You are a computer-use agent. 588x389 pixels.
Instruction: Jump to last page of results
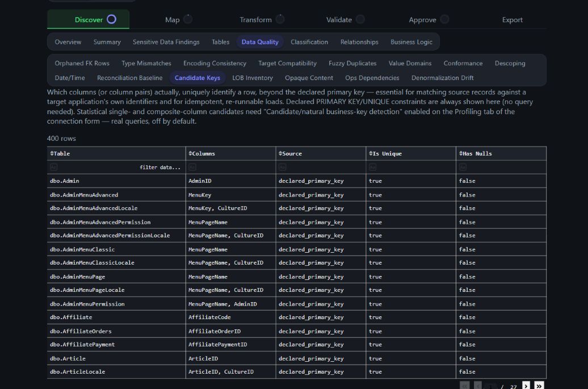click(x=539, y=386)
